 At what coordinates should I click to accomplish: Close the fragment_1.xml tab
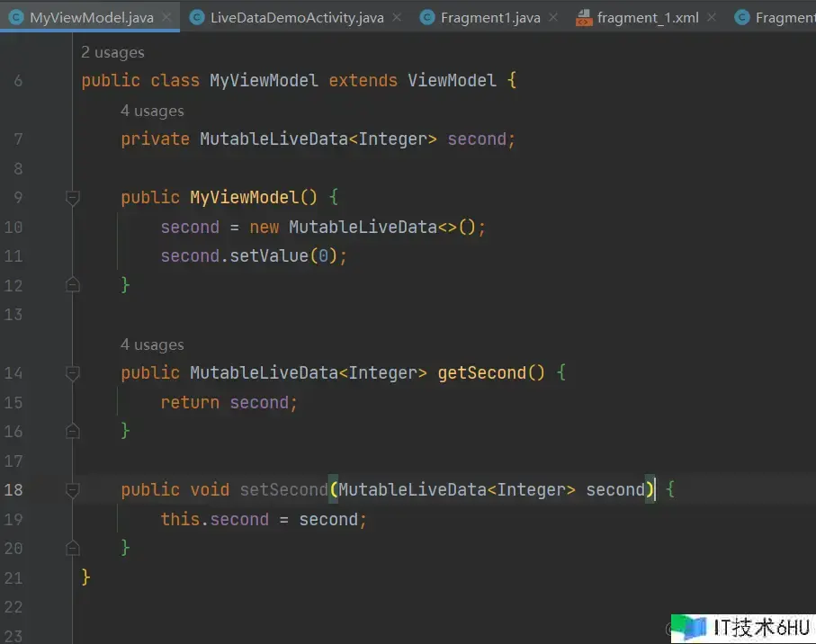[711, 17]
